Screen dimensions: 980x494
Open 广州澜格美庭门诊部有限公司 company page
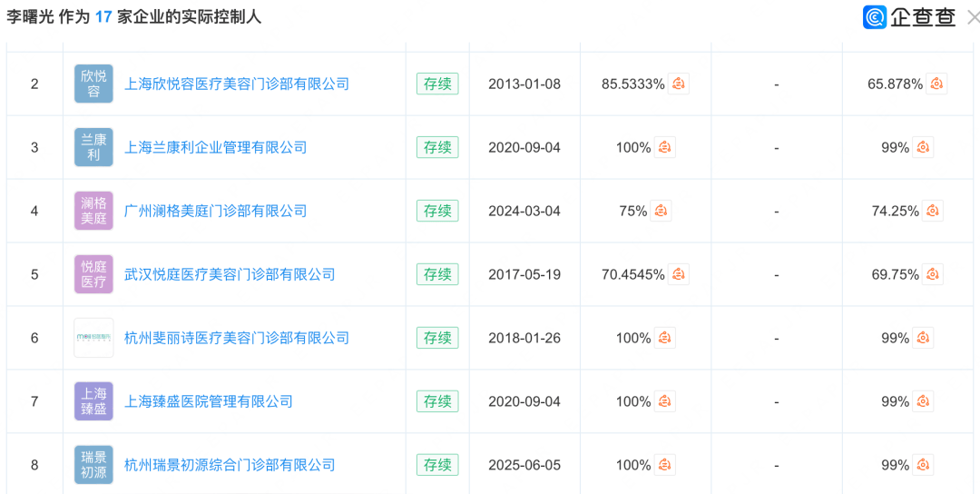[x=216, y=211]
